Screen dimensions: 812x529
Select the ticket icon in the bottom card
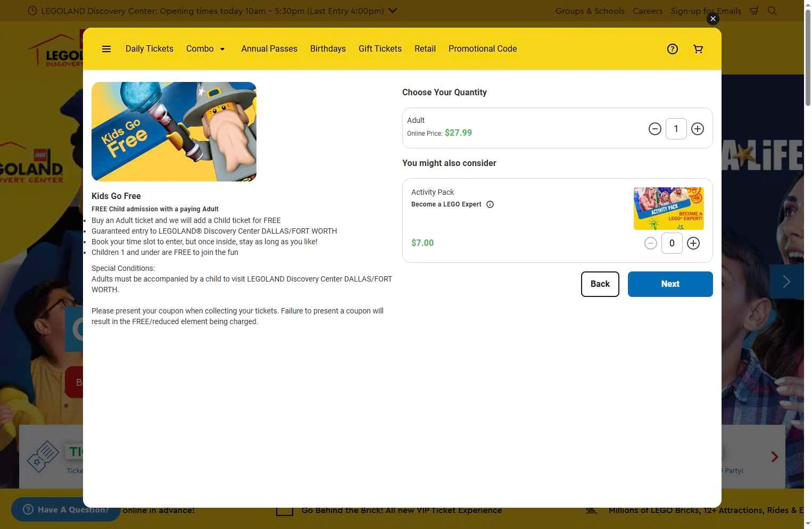[43, 456]
